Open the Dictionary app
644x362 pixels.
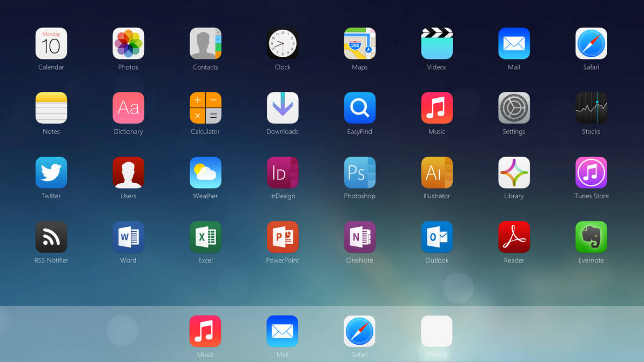(128, 108)
